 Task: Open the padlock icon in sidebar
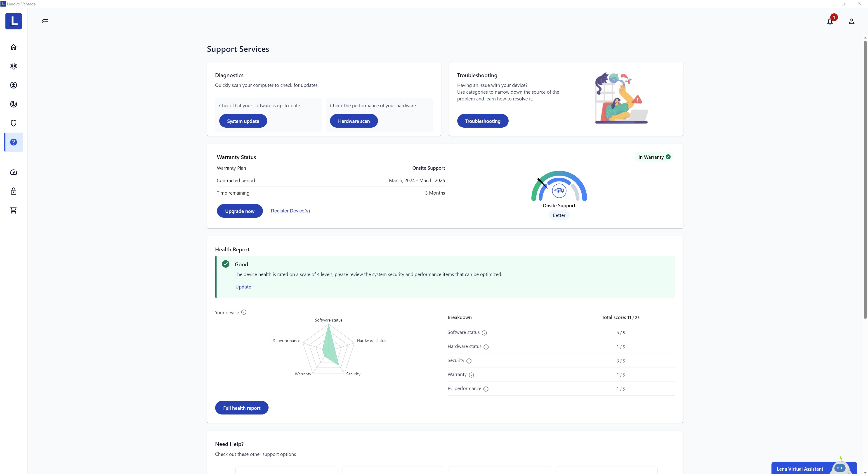point(14,191)
